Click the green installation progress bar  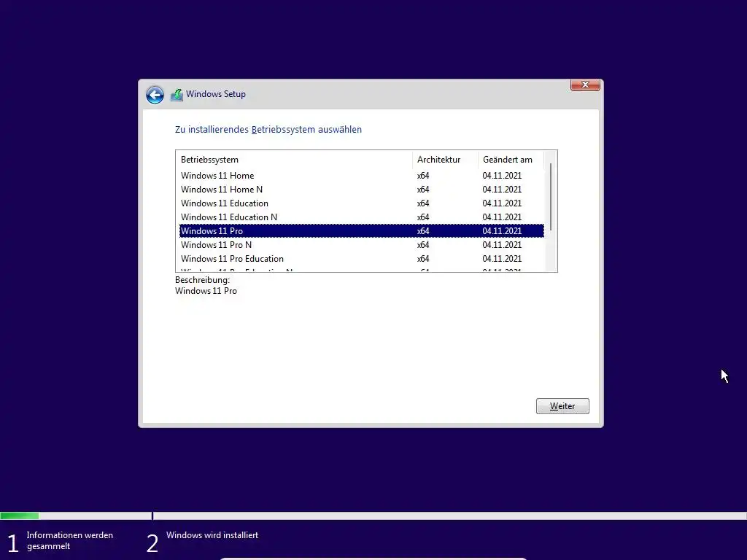20,516
